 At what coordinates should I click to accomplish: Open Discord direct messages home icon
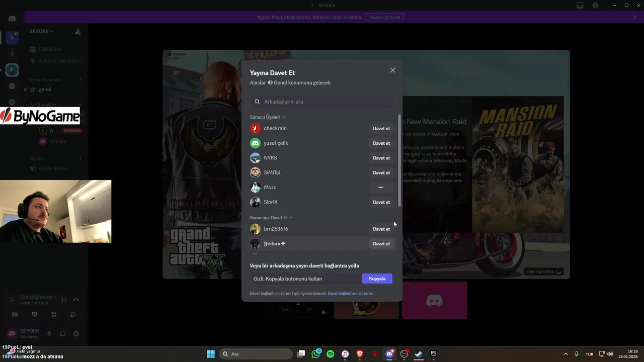pyautogui.click(x=12, y=19)
